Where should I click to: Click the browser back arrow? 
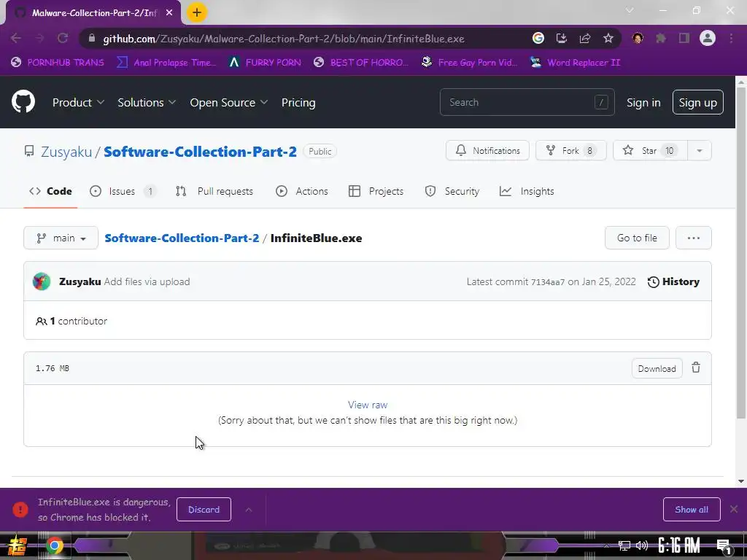point(16,38)
